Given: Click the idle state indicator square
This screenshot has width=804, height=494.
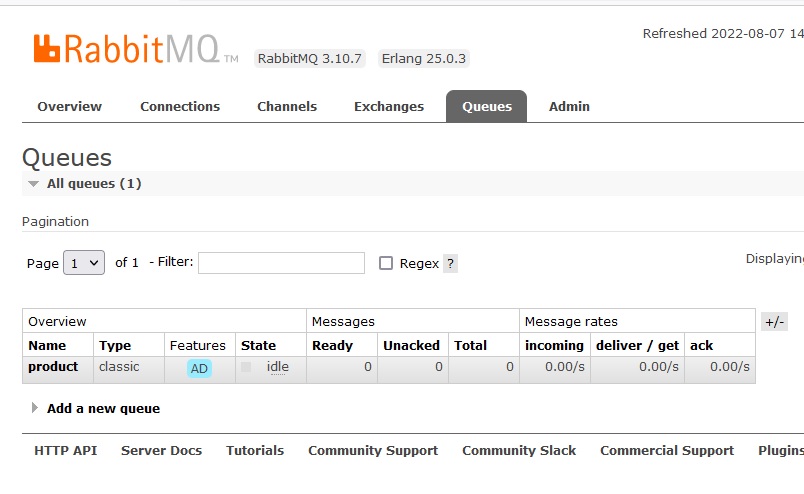Looking at the screenshot, I should point(246,367).
